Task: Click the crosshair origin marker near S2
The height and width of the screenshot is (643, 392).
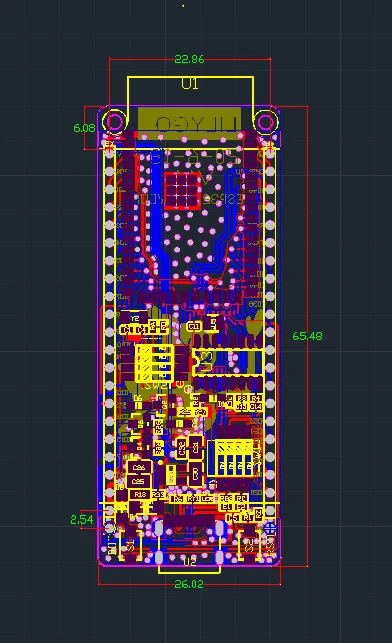Action: point(270,528)
